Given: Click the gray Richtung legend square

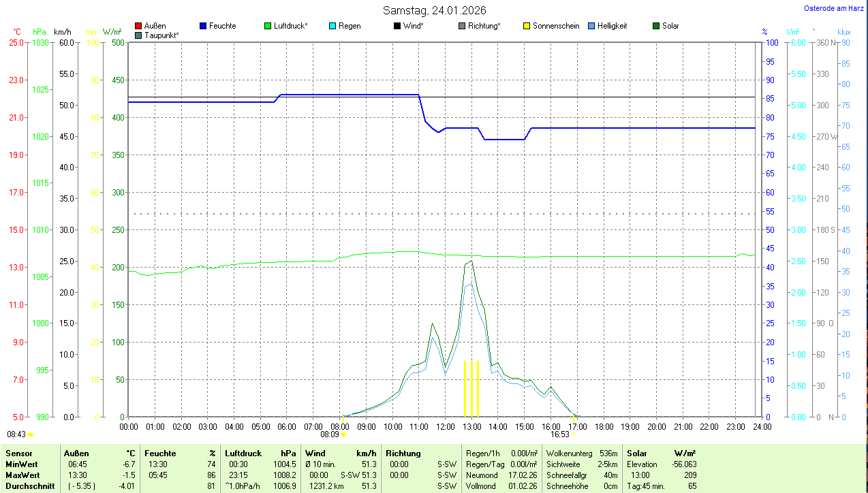Looking at the screenshot, I should [x=462, y=26].
